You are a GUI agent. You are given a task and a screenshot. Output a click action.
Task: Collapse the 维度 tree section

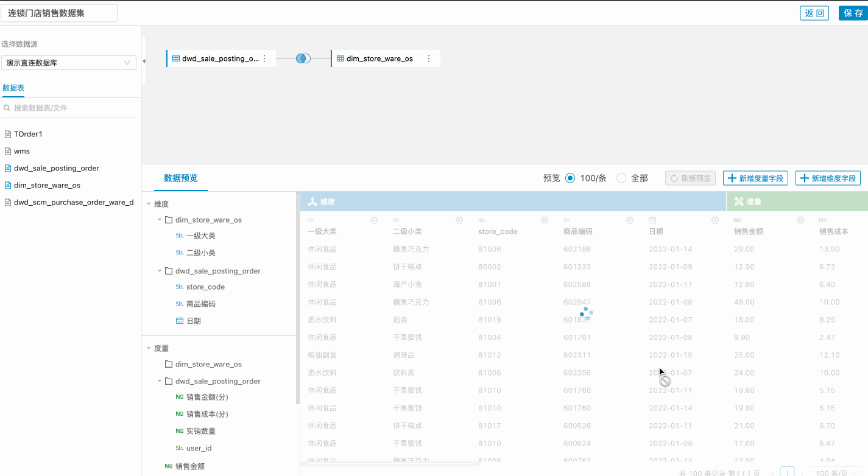coord(149,205)
